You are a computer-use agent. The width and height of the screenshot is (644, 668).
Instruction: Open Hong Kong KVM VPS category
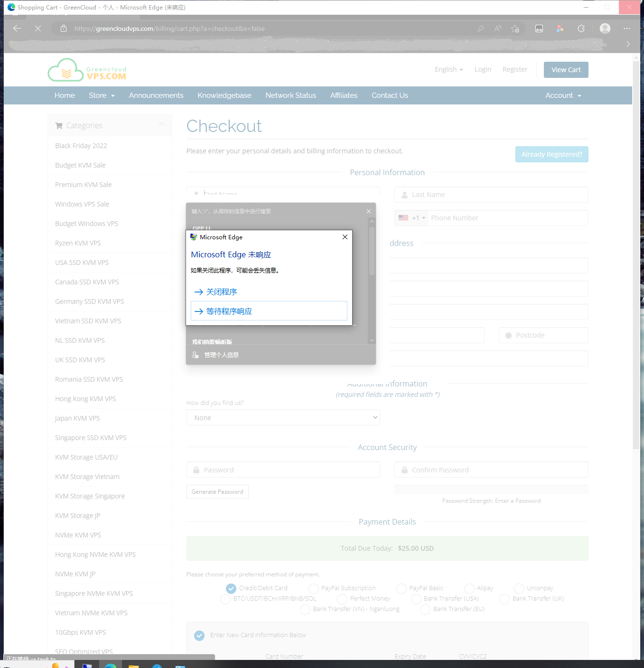pos(85,399)
